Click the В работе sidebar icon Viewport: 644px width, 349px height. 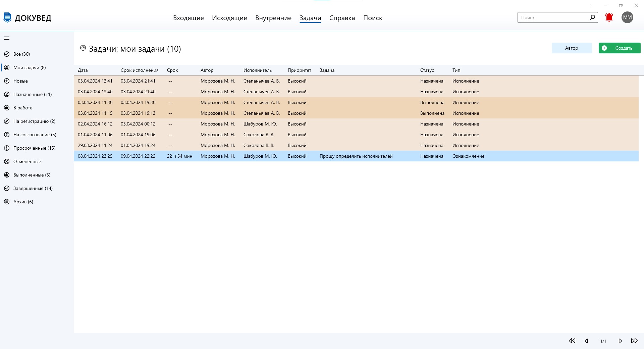click(7, 108)
